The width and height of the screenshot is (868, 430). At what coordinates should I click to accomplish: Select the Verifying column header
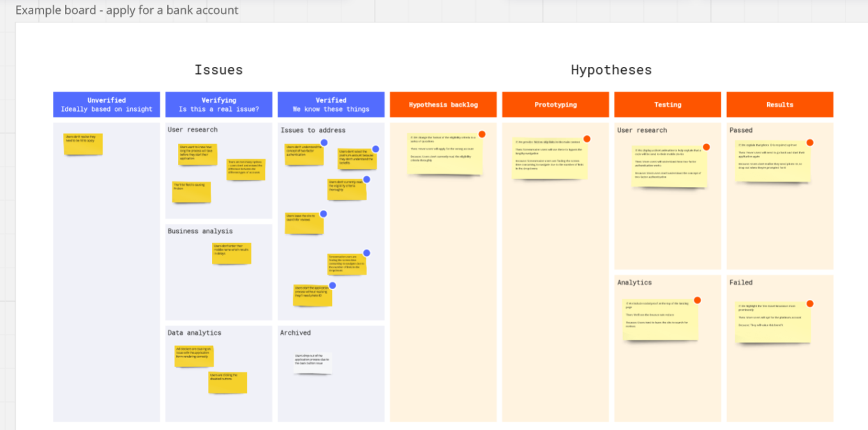click(219, 105)
